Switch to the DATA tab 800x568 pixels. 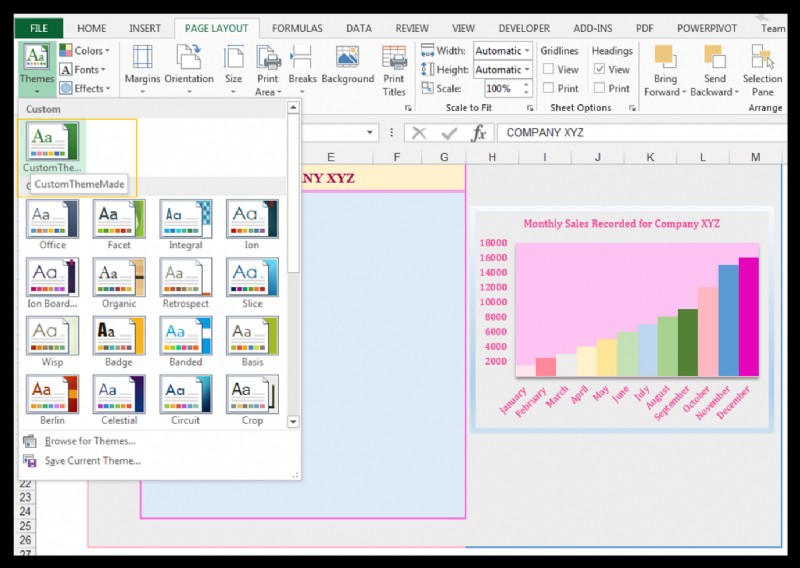click(359, 28)
